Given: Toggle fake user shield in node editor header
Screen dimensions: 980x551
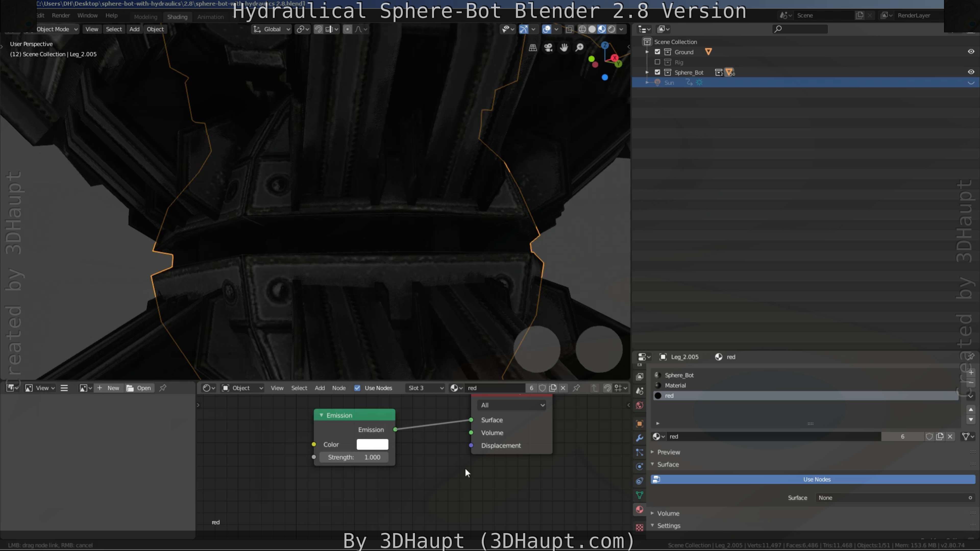Looking at the screenshot, I should click(x=543, y=388).
